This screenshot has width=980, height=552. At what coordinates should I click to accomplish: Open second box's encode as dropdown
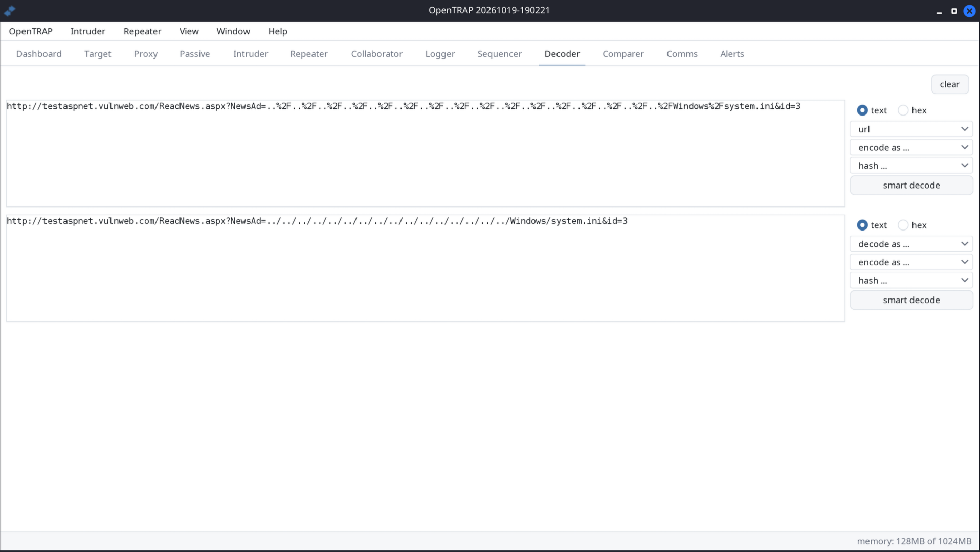[x=911, y=262]
